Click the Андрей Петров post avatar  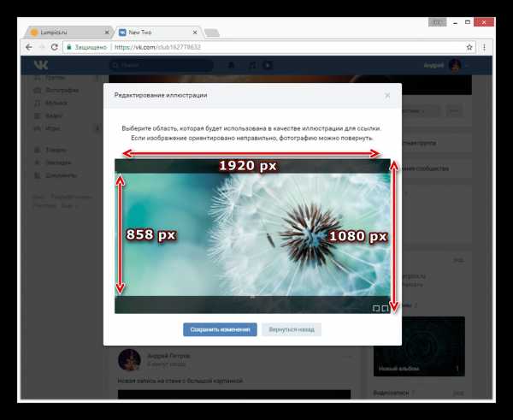point(130,359)
